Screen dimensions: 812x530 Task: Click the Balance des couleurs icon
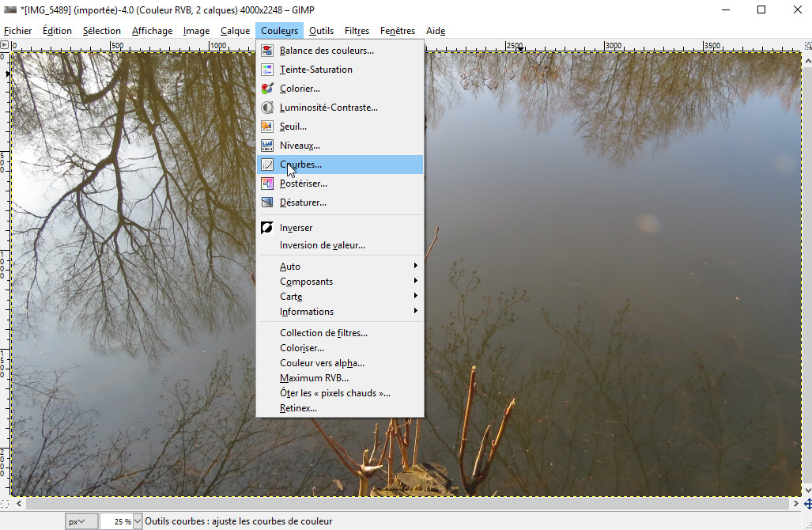(267, 51)
